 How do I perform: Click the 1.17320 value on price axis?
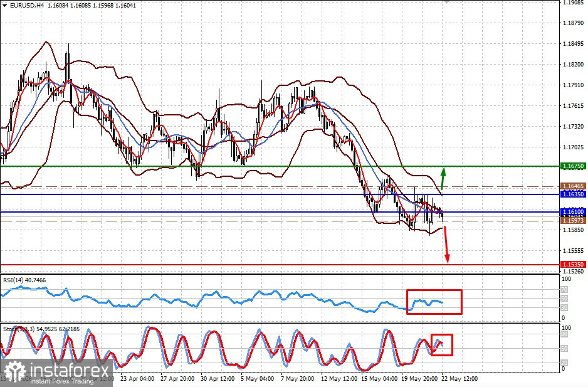pos(574,127)
